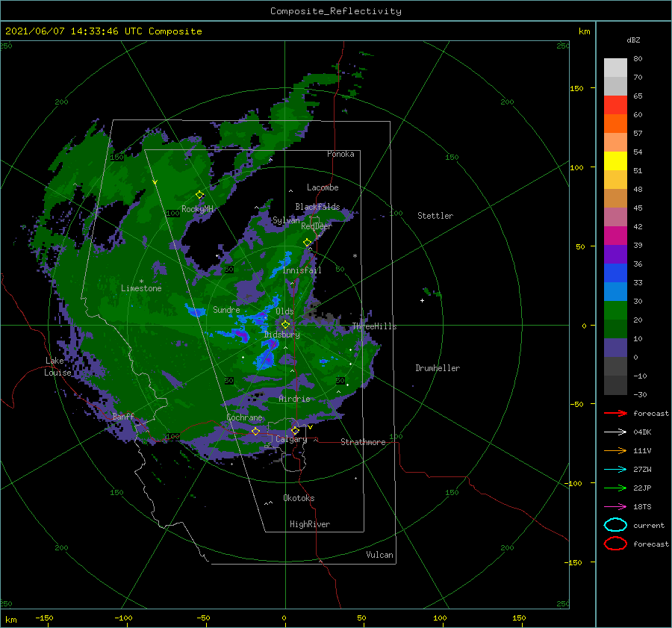Click the Drumheller town label
Image resolution: width=672 pixels, height=628 pixels.
coord(438,368)
